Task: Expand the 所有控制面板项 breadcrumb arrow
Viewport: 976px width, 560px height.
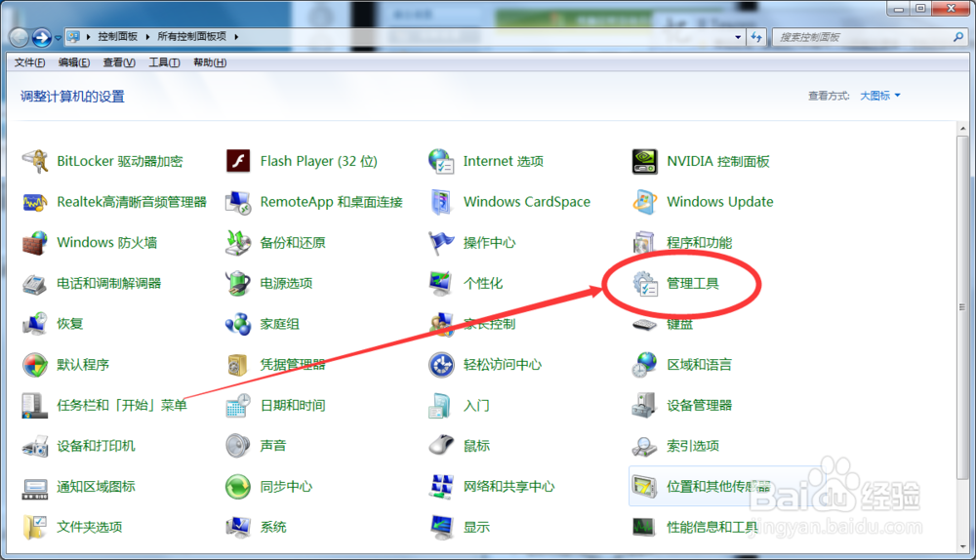Action: 236,37
